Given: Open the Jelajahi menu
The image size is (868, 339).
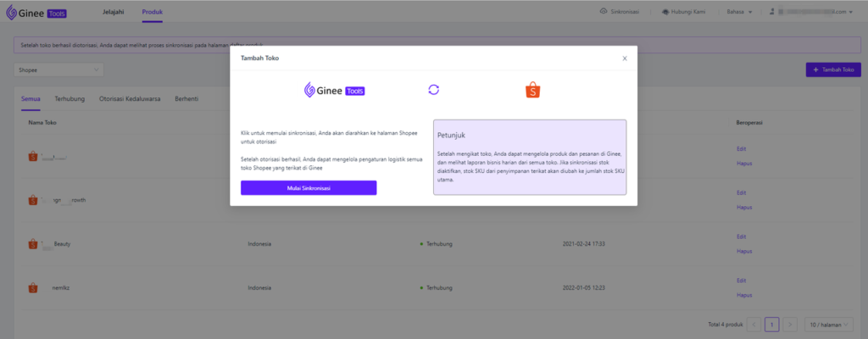Looking at the screenshot, I should pyautogui.click(x=114, y=12).
